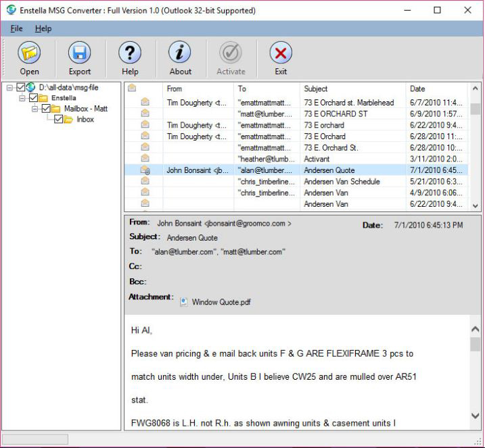Image resolution: width=485 pixels, height=448 pixels.
Task: Select the Andersen Van 4/9/2010 email
Action: (296, 193)
